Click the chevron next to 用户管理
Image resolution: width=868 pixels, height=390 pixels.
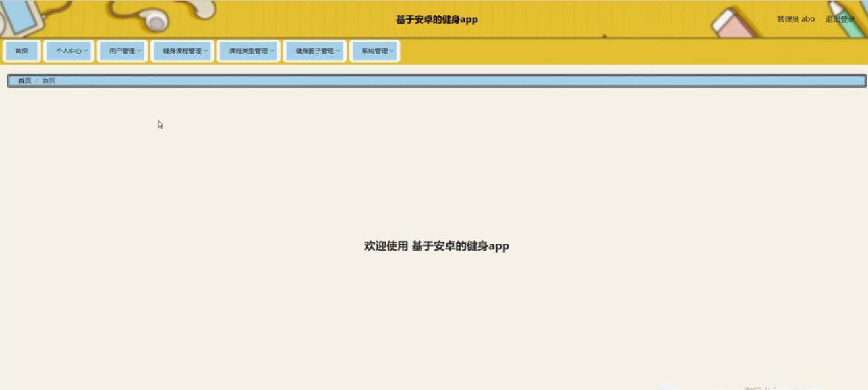coord(140,51)
